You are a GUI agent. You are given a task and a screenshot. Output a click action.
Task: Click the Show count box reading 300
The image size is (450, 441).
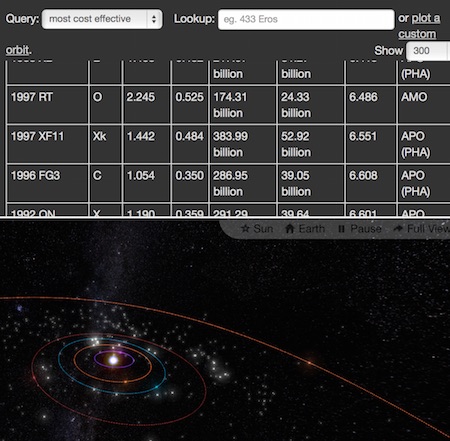pos(428,51)
